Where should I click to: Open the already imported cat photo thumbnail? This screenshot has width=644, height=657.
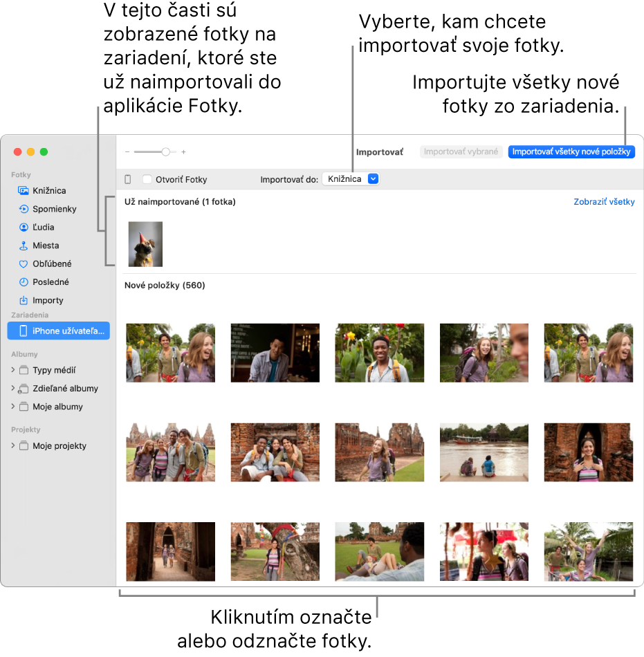pyautogui.click(x=145, y=243)
